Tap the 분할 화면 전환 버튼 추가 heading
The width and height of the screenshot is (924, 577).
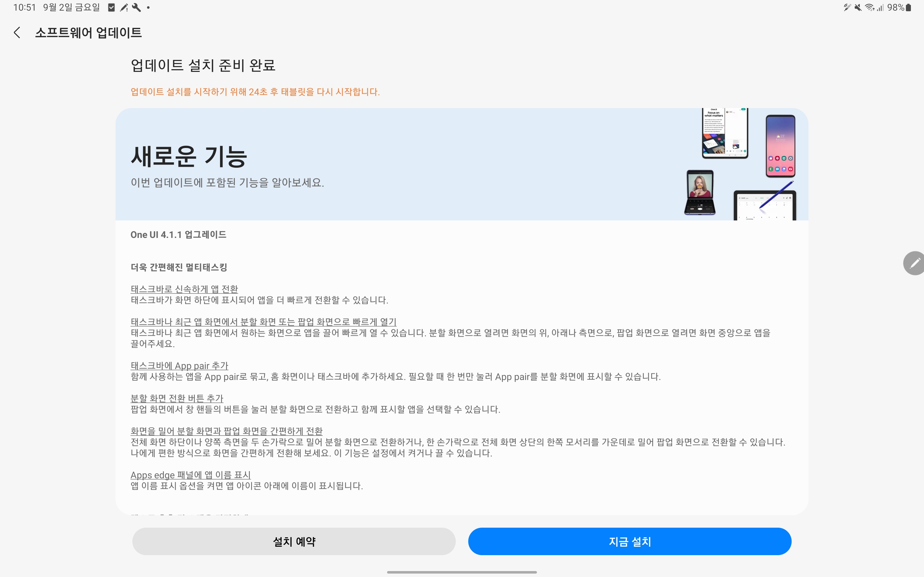click(177, 398)
